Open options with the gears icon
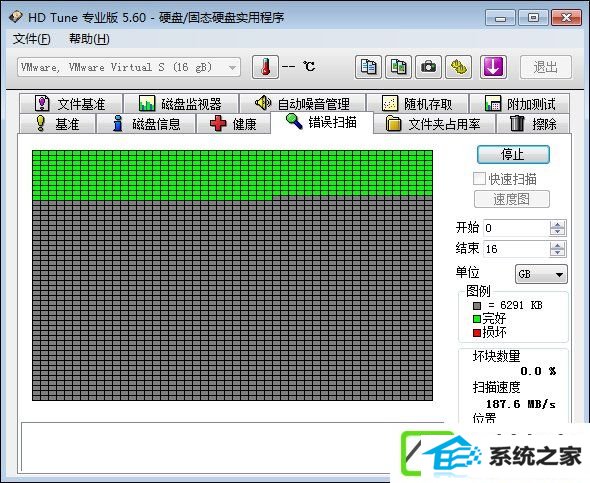590x483 pixels. coord(459,67)
